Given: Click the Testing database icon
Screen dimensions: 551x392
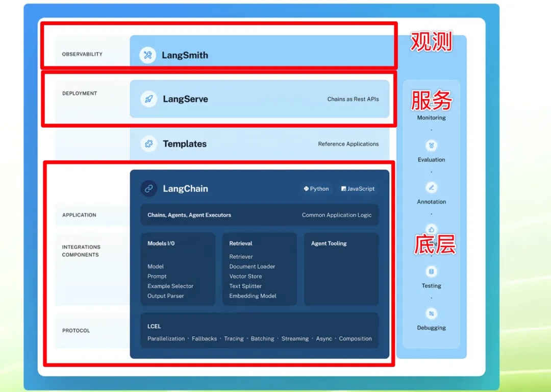Looking at the screenshot, I should pyautogui.click(x=431, y=272).
